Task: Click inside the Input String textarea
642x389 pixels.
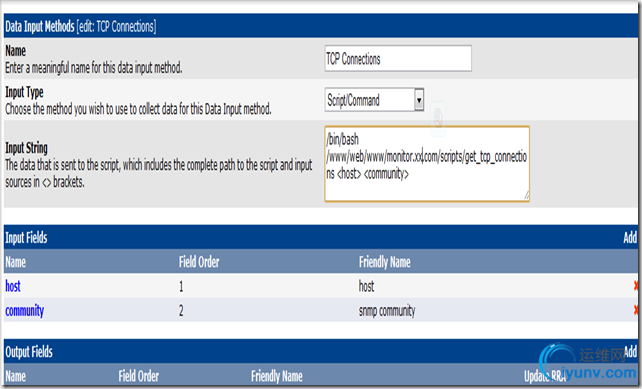Action: click(x=427, y=164)
